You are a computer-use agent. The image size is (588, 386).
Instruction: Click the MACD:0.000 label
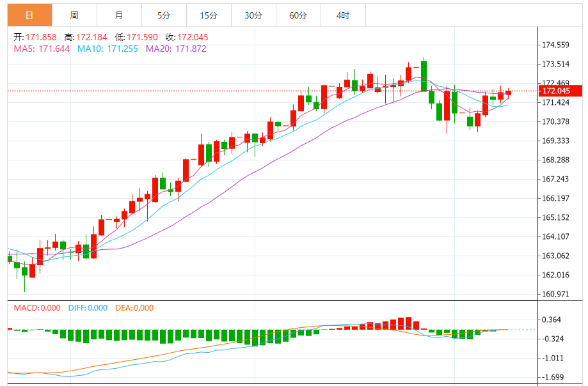(37, 308)
